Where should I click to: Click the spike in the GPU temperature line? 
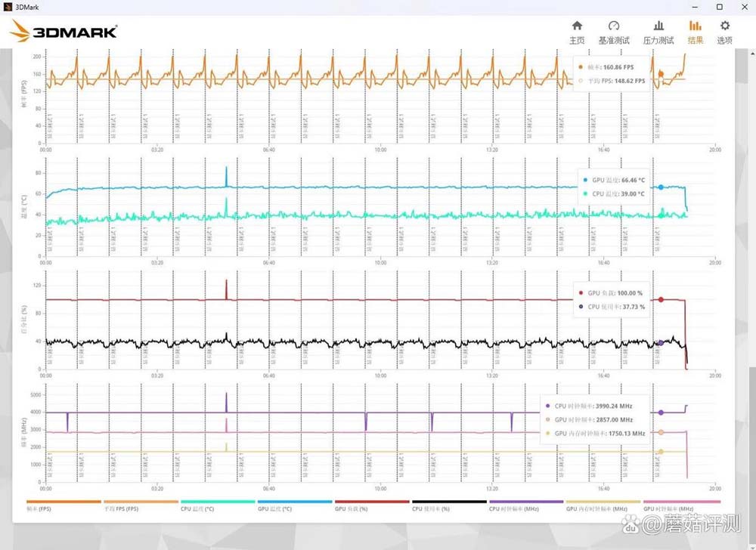click(x=226, y=176)
